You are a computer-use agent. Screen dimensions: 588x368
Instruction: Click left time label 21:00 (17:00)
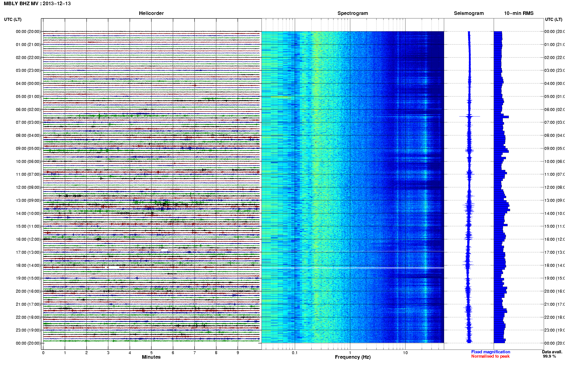click(28, 304)
